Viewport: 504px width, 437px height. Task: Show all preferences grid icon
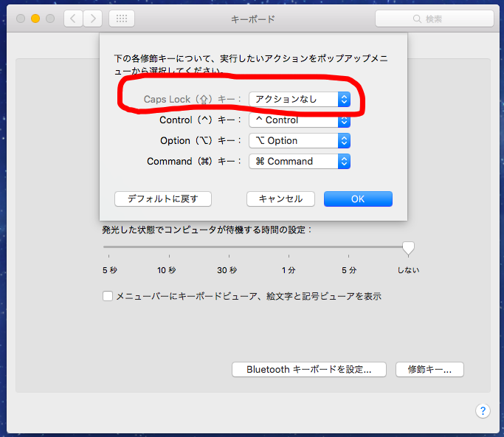click(x=122, y=18)
